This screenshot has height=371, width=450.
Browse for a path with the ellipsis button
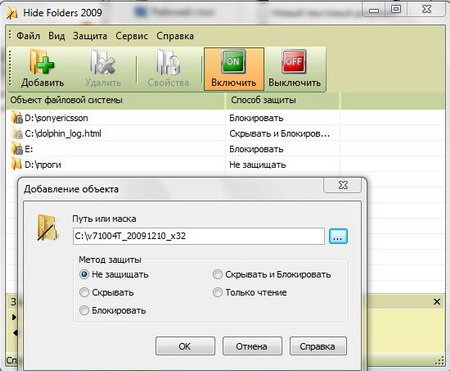click(x=338, y=236)
